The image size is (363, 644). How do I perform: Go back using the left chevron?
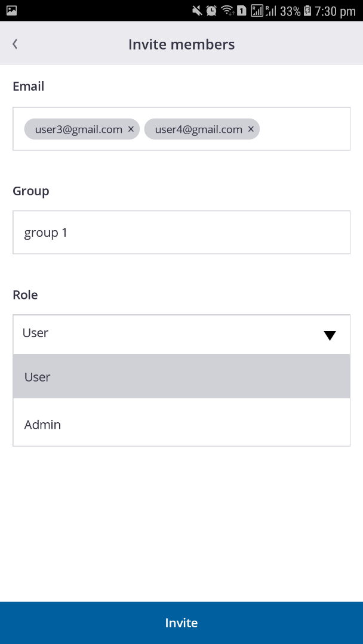pos(15,44)
